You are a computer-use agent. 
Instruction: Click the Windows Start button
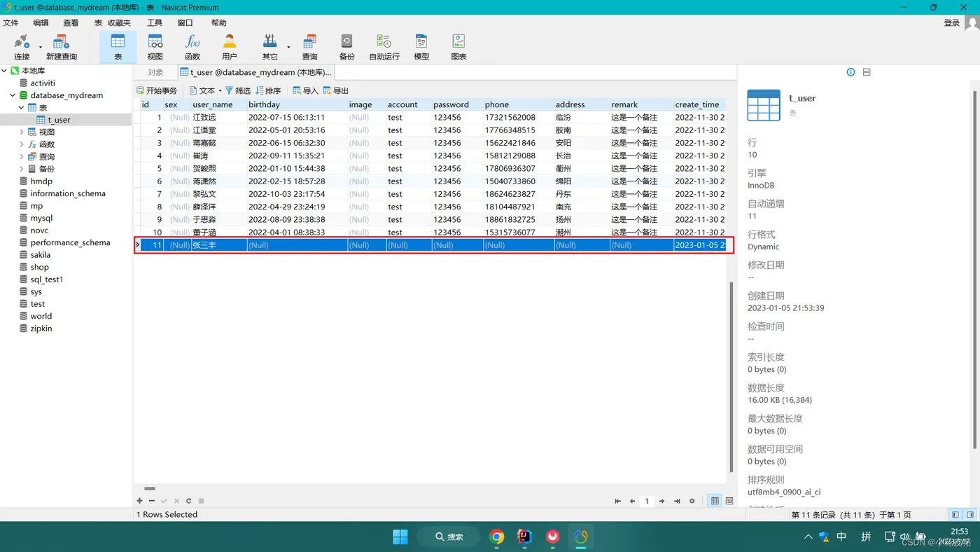tap(400, 537)
